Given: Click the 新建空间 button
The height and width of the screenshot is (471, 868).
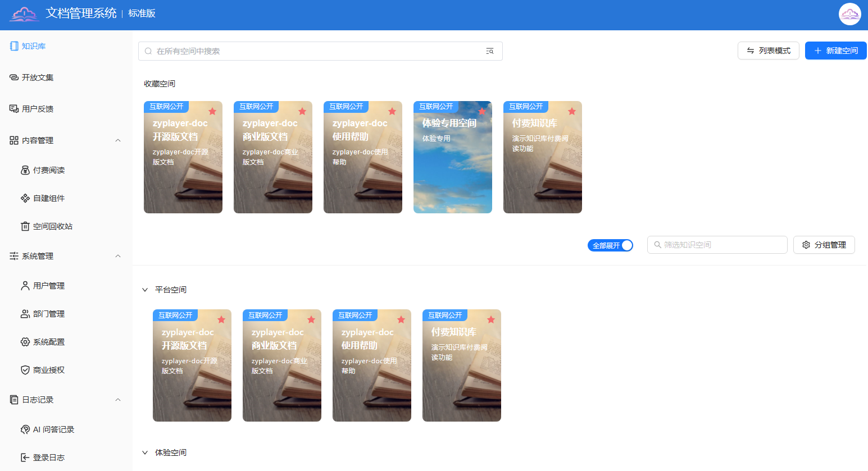Looking at the screenshot, I should tap(835, 51).
